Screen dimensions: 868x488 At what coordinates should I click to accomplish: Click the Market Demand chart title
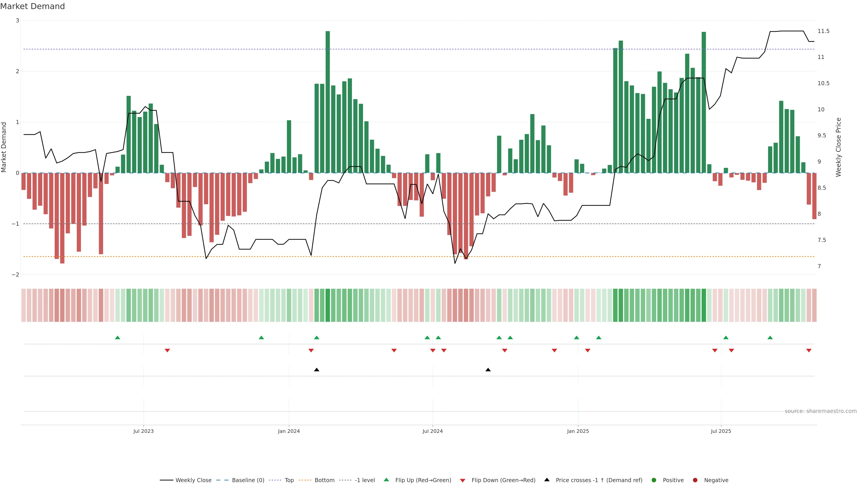coord(32,6)
